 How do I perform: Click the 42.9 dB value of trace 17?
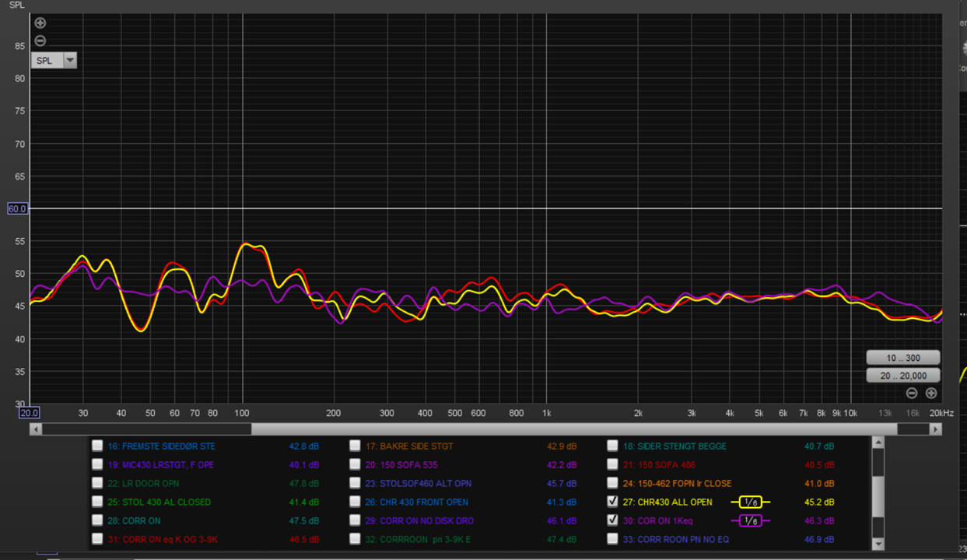pos(562,446)
